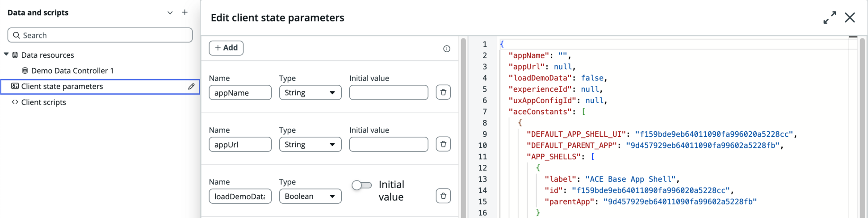This screenshot has width=868, height=218.
Task: Click the "loadDemoData" key in JSON
Action: point(540,78)
